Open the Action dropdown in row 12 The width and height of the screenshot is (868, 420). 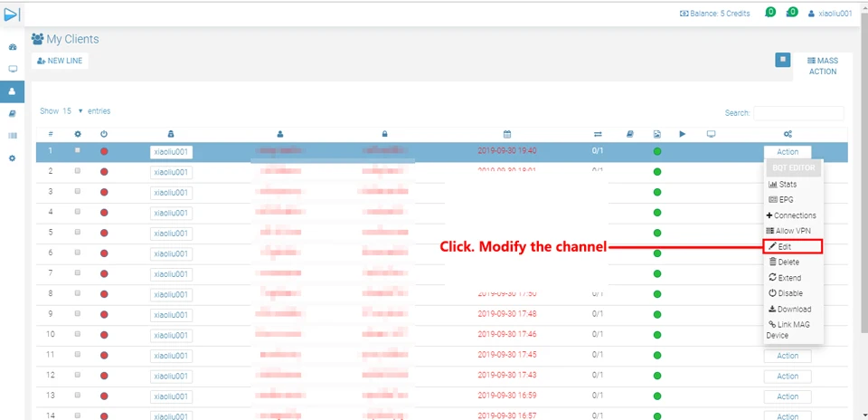[x=788, y=377]
